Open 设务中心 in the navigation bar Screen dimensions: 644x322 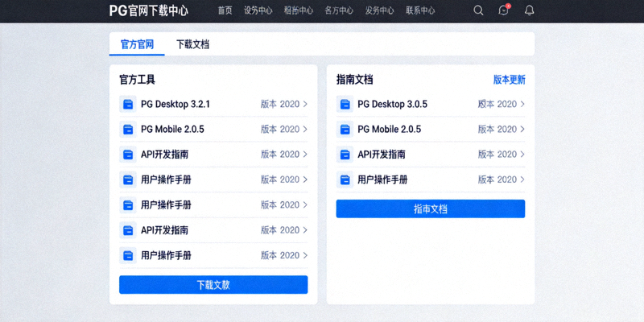[x=258, y=10]
